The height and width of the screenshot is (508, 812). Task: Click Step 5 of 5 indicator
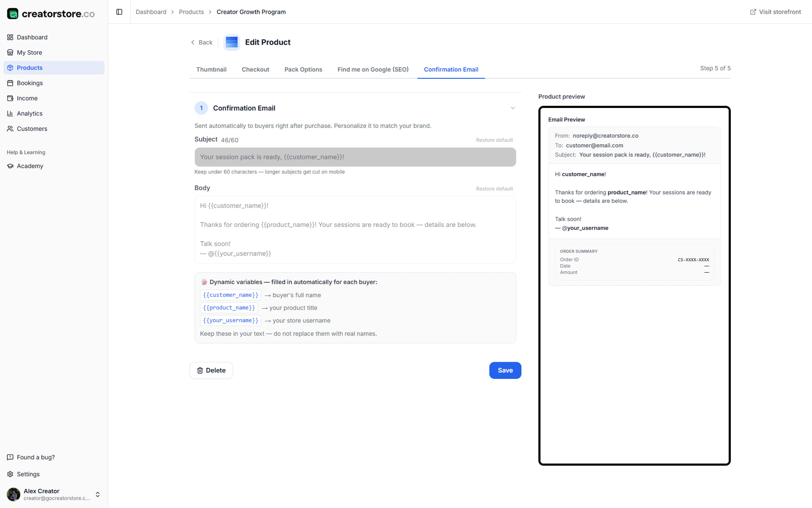[x=715, y=68]
